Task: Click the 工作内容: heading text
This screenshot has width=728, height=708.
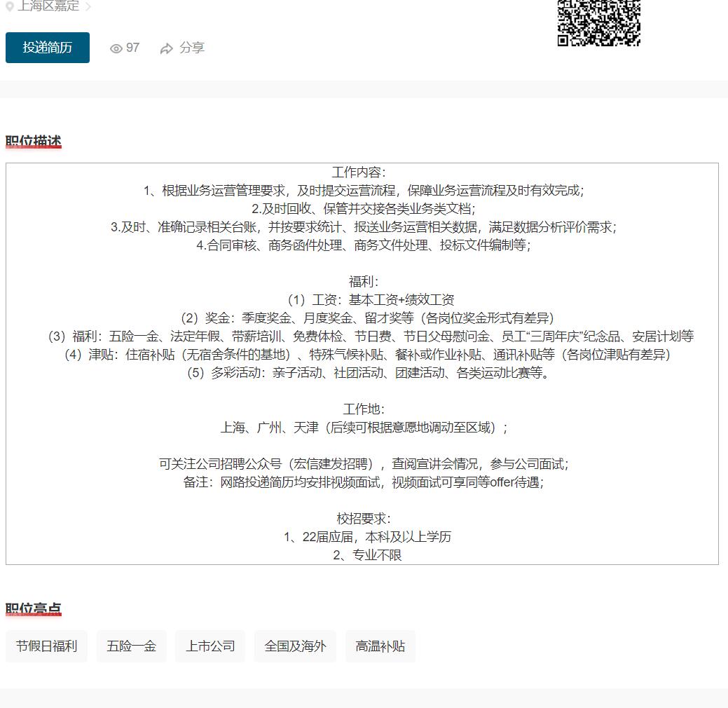Action: tap(359, 172)
